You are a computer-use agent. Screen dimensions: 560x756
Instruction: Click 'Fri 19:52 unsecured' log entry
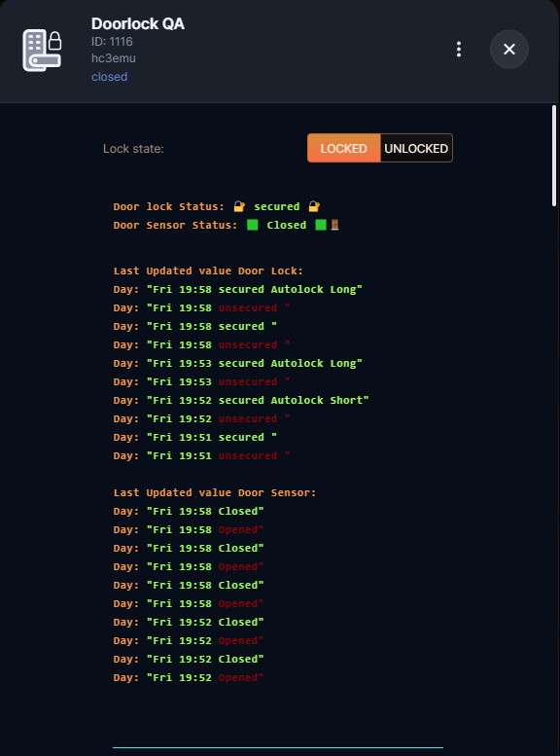click(202, 418)
